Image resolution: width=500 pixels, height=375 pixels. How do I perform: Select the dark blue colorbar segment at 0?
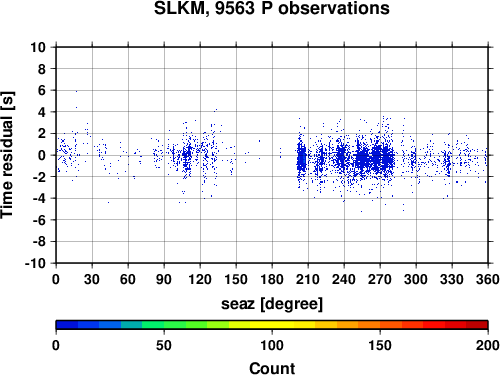67,325
